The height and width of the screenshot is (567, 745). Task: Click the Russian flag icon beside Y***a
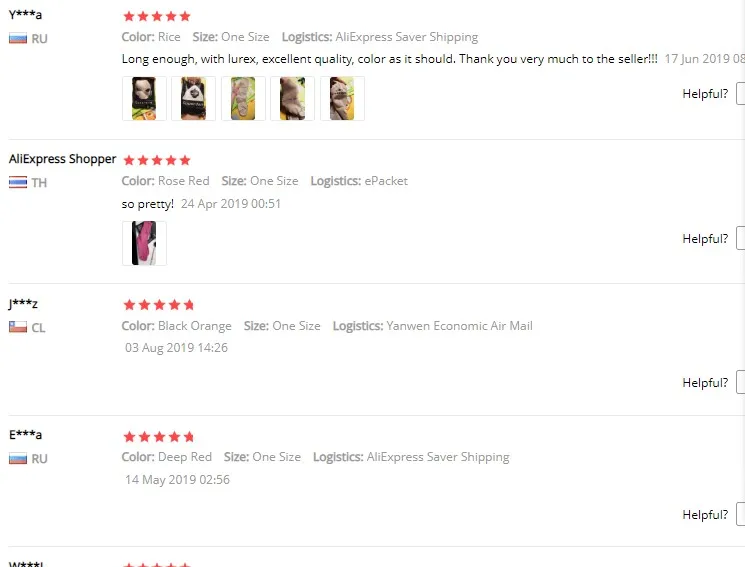[x=18, y=38]
